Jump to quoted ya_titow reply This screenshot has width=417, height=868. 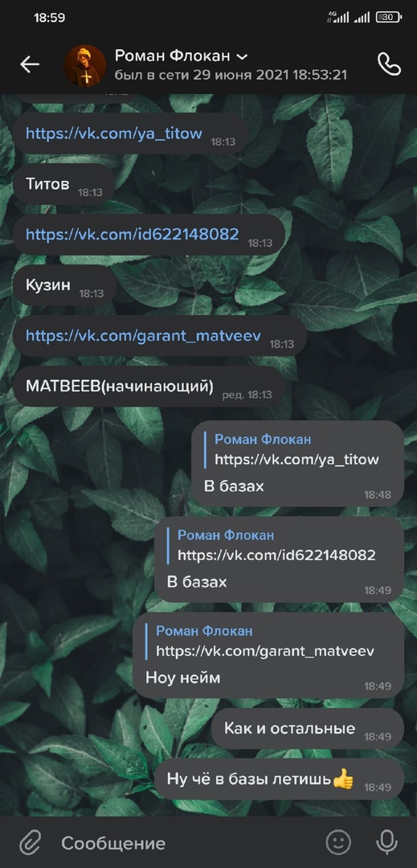(296, 449)
